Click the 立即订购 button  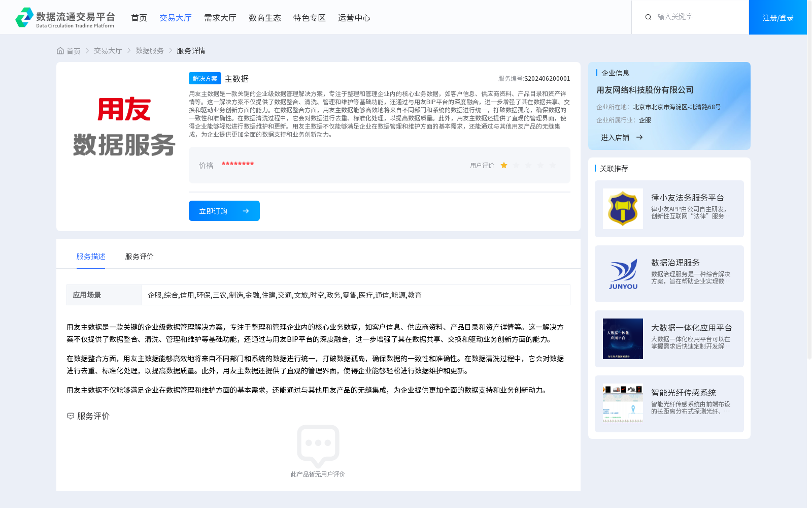pyautogui.click(x=224, y=211)
